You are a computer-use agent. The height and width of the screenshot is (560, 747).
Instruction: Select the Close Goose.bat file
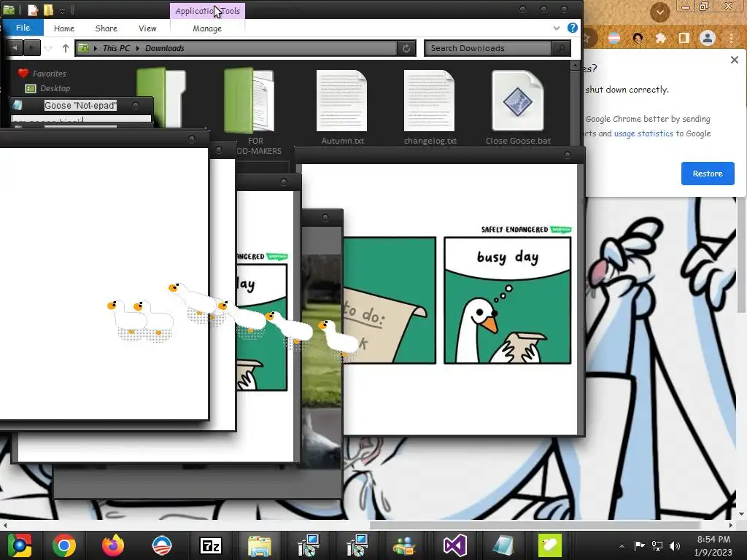pyautogui.click(x=518, y=107)
